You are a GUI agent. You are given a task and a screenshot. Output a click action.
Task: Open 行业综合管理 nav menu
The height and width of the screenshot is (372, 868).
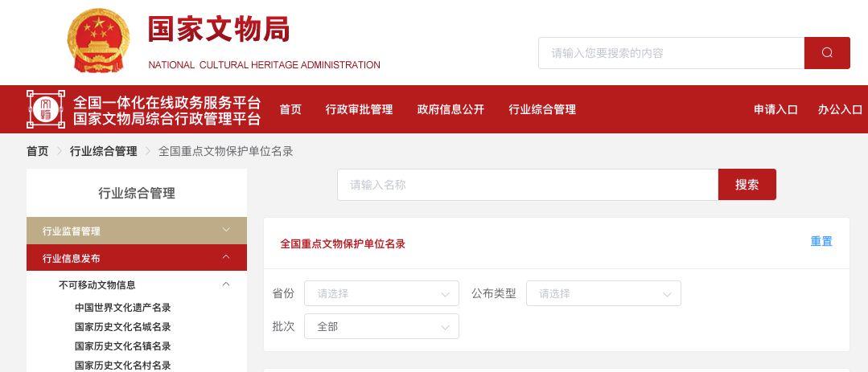[542, 109]
